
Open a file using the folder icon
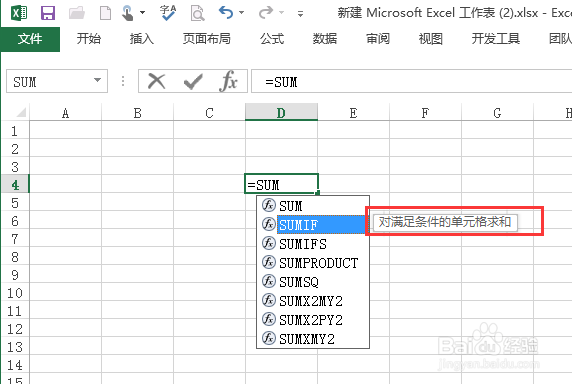(77, 13)
